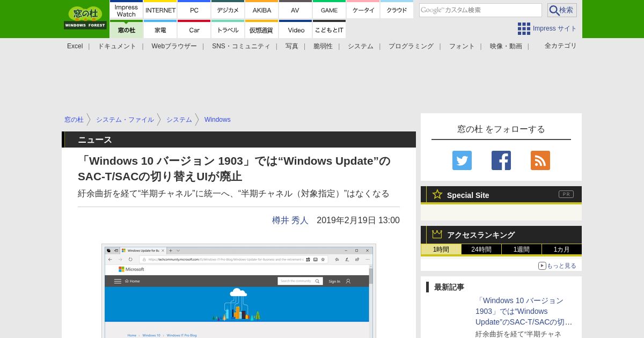The image size is (644, 338).
Task: Click the PR badge in Special Site
Action: 566,194
